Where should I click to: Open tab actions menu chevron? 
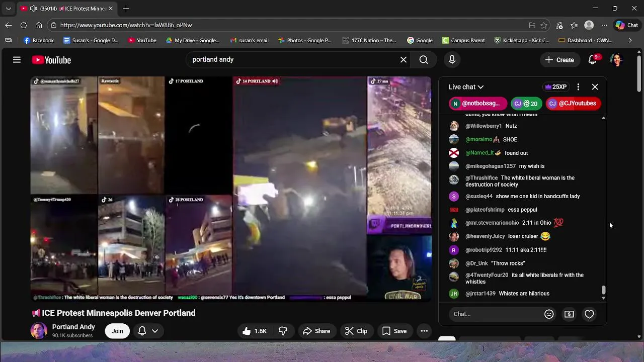[x=8, y=9]
